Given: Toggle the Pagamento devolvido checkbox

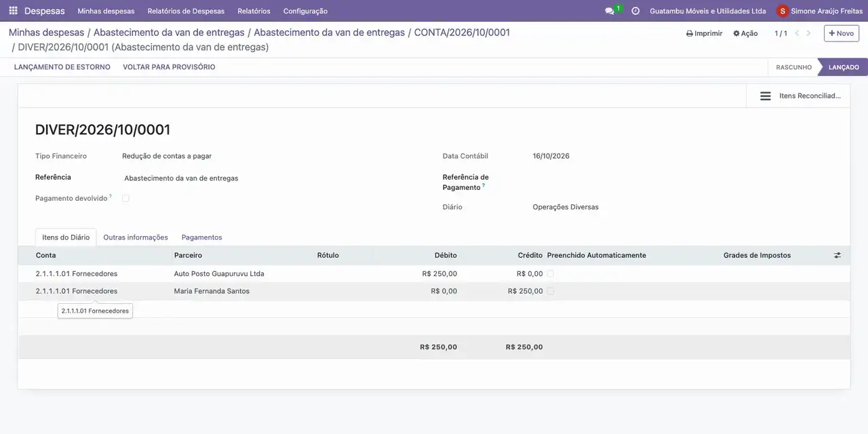Looking at the screenshot, I should click(x=125, y=199).
